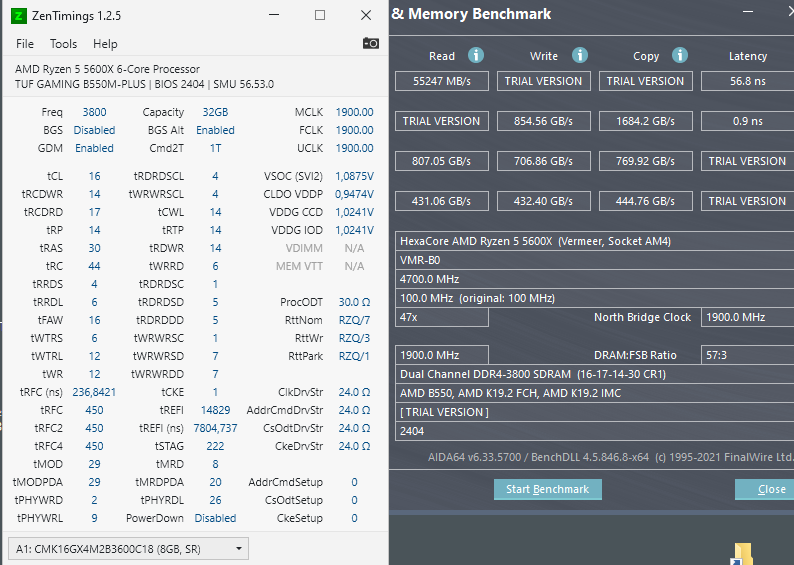Click the 807.05 GB/s read field
This screenshot has height=565, width=794.
coord(442,161)
